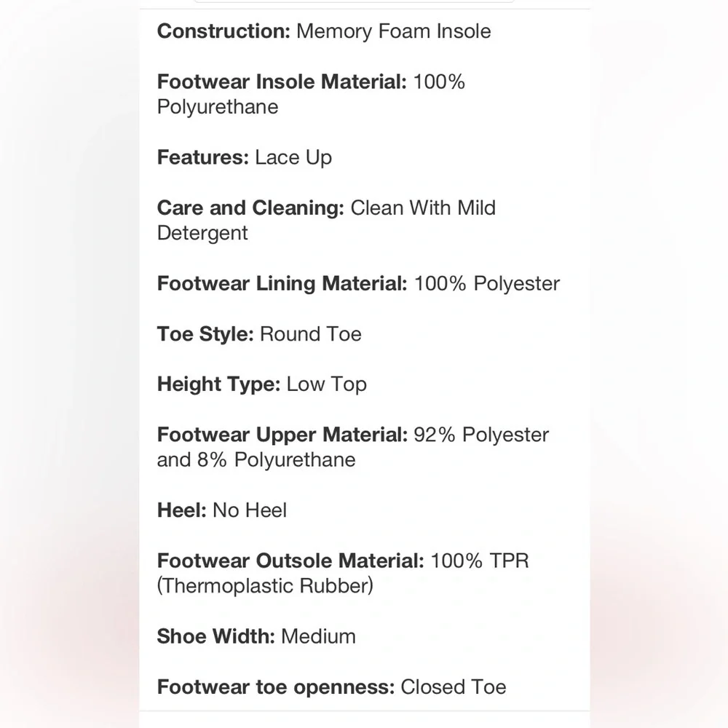This screenshot has height=728, width=728.
Task: Click the Care and Cleaning label
Action: 250,208
